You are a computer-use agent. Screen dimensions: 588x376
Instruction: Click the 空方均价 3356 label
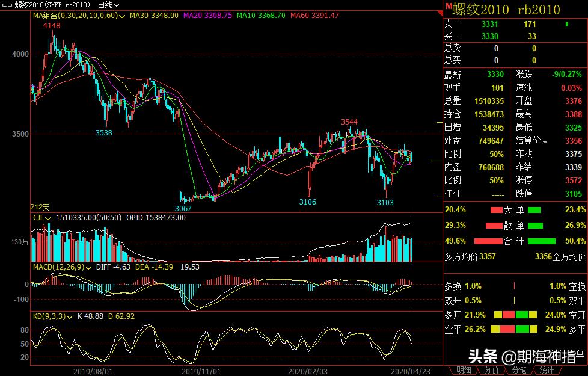click(x=560, y=257)
